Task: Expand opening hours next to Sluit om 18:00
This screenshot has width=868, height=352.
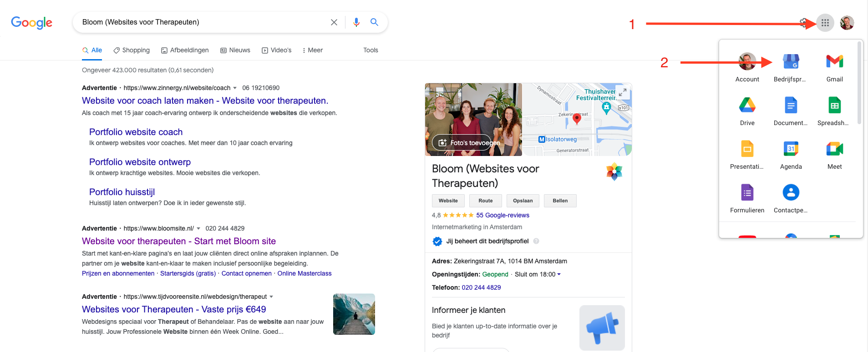Action: click(x=559, y=274)
